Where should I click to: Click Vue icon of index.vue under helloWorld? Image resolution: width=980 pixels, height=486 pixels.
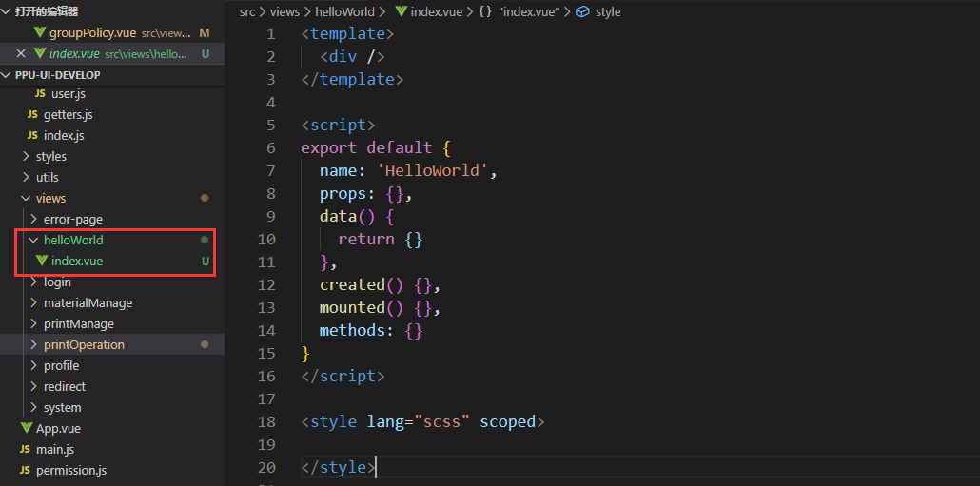[x=42, y=262]
